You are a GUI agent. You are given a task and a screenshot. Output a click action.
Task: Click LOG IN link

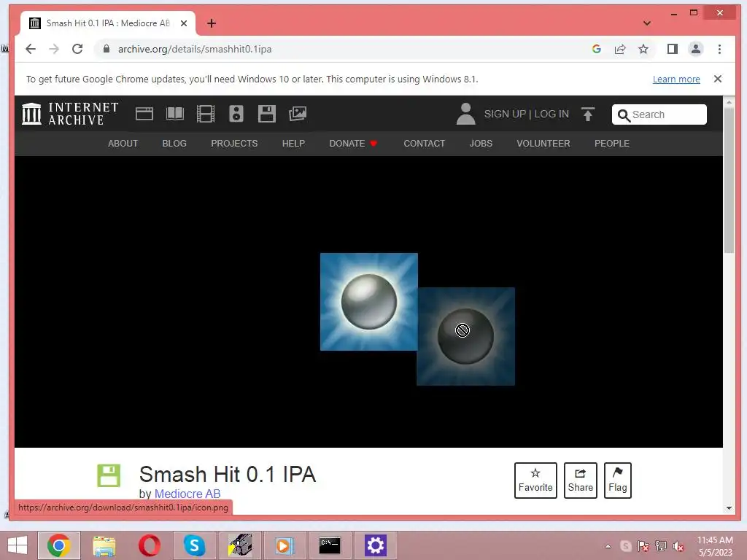click(x=551, y=114)
